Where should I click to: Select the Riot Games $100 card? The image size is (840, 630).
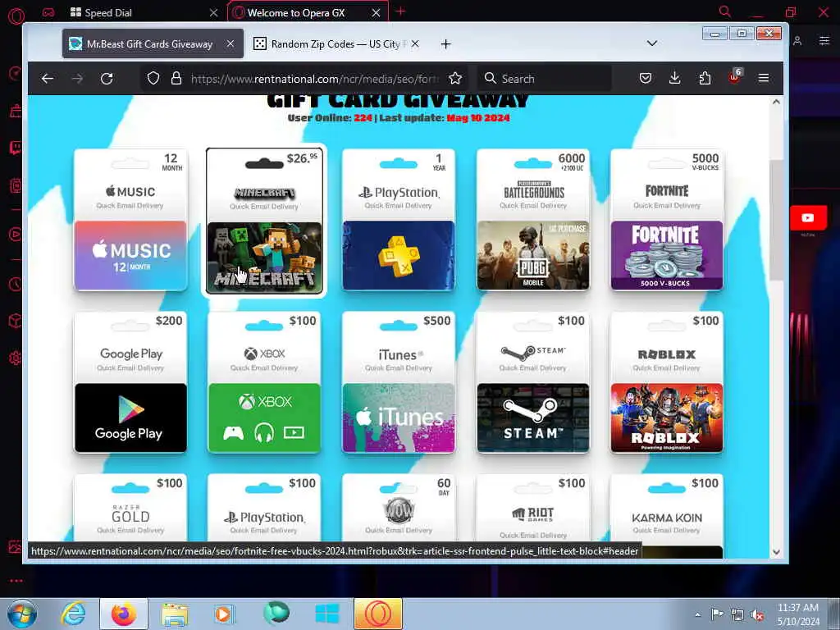533,508
